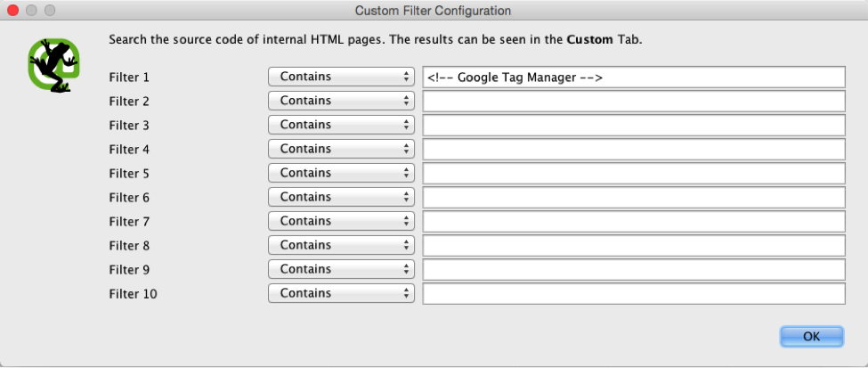Confirm with the OK button
Viewport: 868px width, 368px height.
tap(812, 337)
